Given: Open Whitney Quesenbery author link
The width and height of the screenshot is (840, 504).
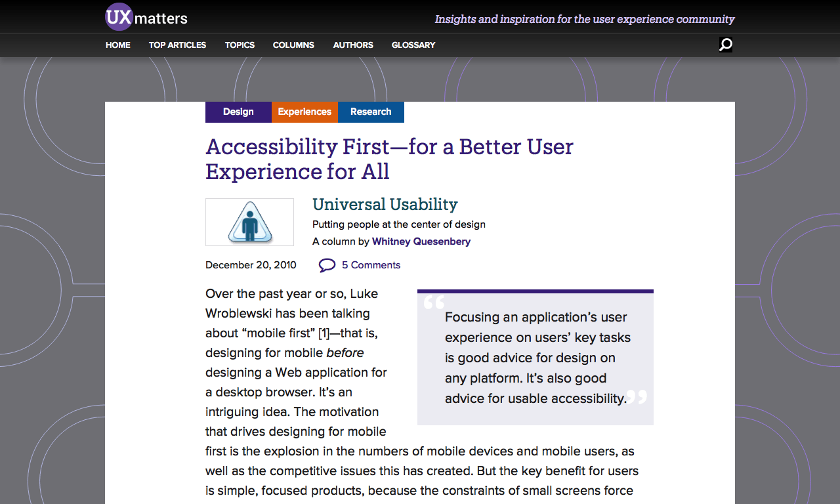Looking at the screenshot, I should pos(421,241).
